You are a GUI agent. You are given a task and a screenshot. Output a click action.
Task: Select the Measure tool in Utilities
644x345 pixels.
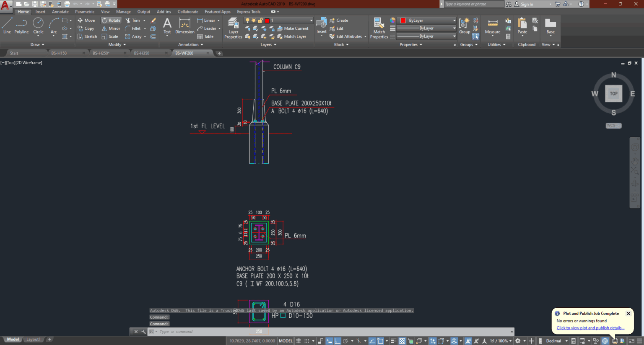pyautogui.click(x=492, y=26)
